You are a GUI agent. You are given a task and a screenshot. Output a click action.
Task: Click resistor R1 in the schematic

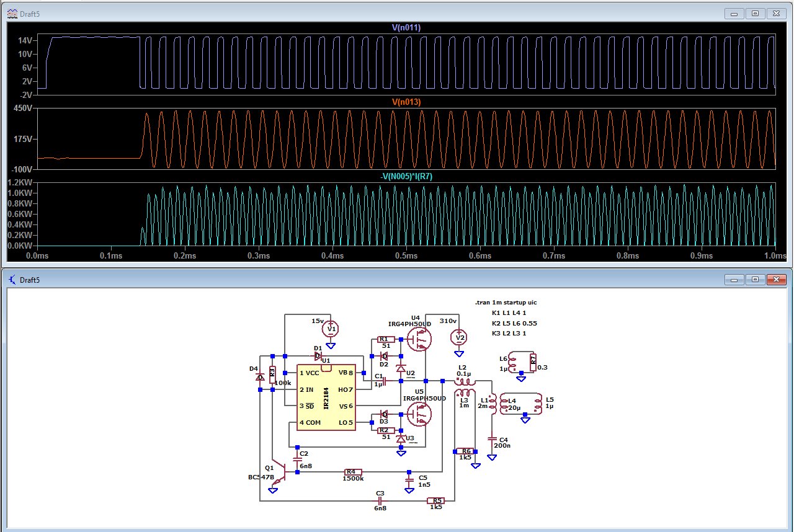pyautogui.click(x=386, y=340)
